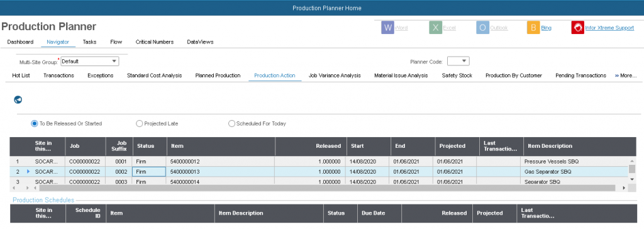Click the row 2 current-row arrow indicator

point(28,171)
